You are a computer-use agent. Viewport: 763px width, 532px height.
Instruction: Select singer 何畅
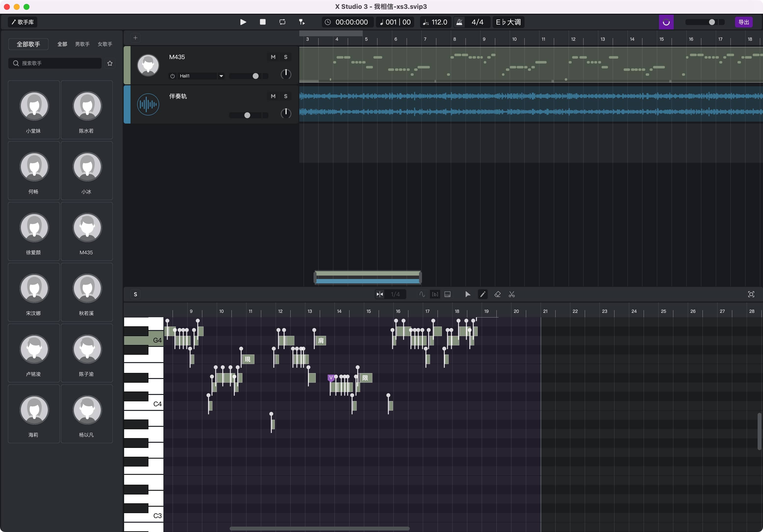click(34, 171)
